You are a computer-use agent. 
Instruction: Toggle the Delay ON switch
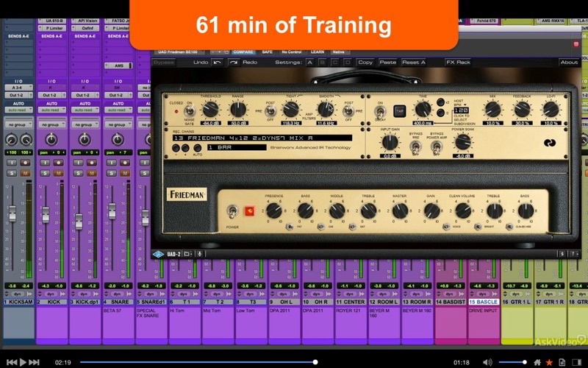[x=380, y=112]
